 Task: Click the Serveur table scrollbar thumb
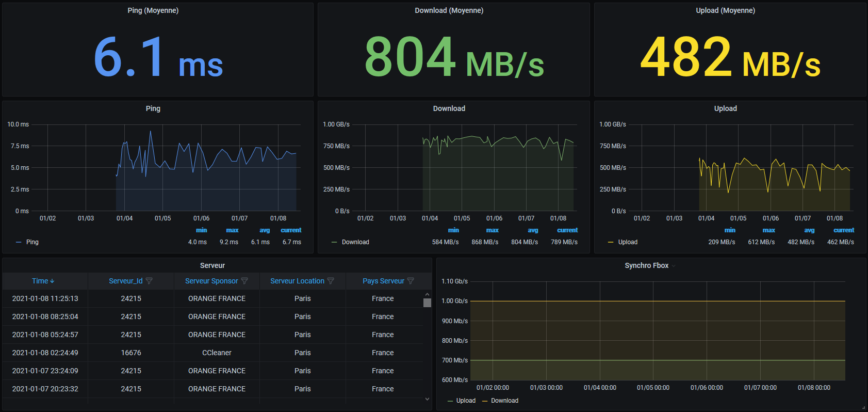point(427,303)
